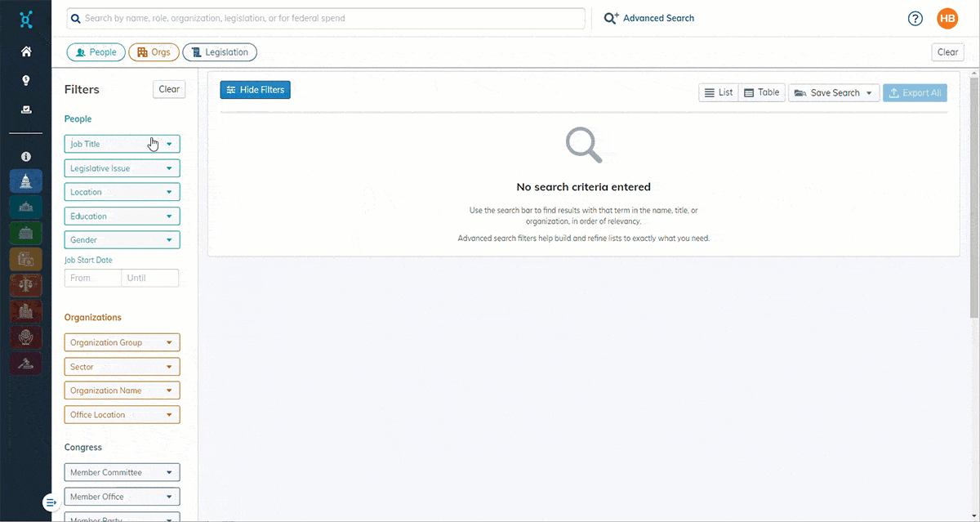Image resolution: width=980 pixels, height=522 pixels.
Task: Expand the sidebar with the round arrow button
Action: pyautogui.click(x=51, y=502)
